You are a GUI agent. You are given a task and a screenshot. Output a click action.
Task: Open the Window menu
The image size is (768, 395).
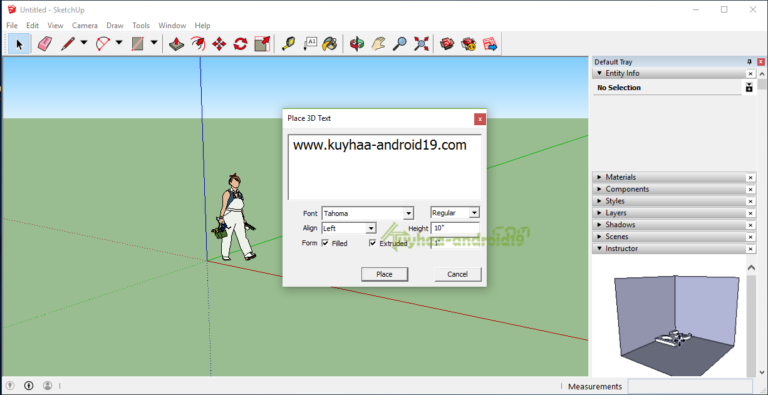[172, 25]
